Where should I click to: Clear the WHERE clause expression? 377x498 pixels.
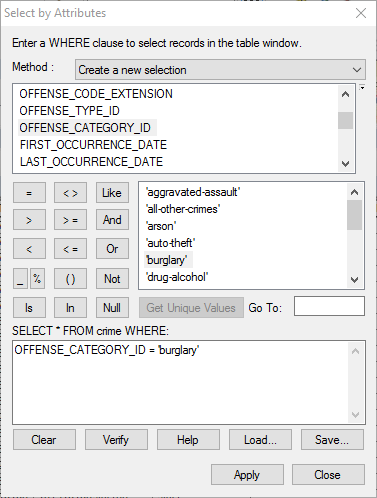click(44, 440)
